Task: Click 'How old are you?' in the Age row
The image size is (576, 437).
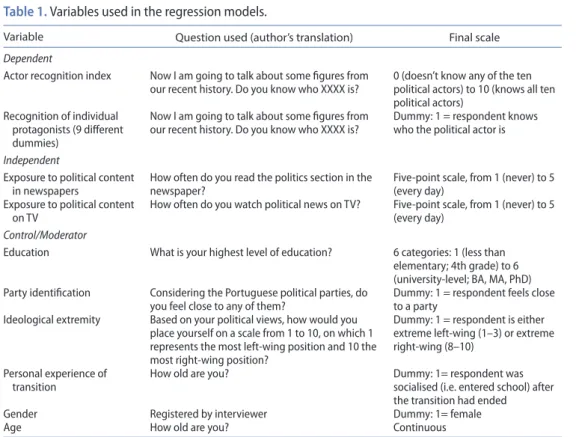Action: pyautogui.click(x=189, y=427)
